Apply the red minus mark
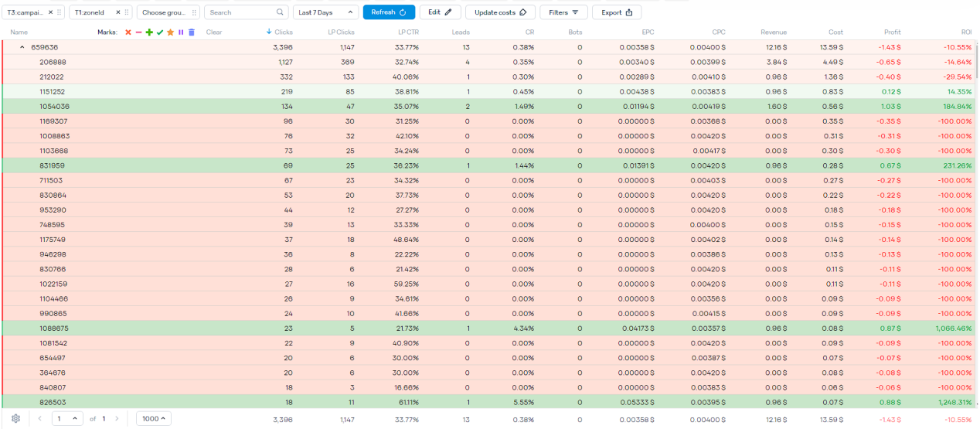The width and height of the screenshot is (980, 429). pos(138,32)
